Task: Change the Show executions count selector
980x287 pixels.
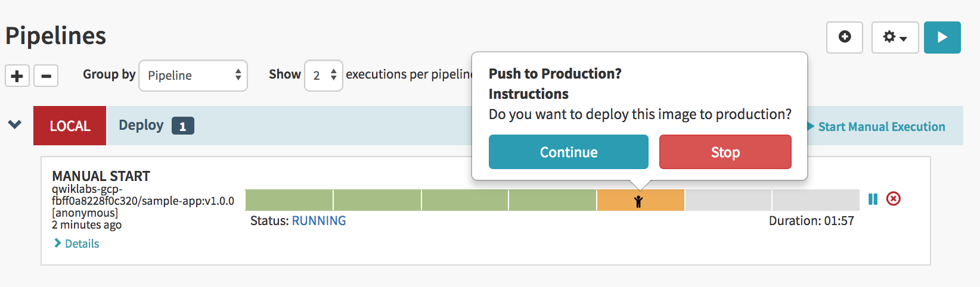Action: [x=323, y=76]
